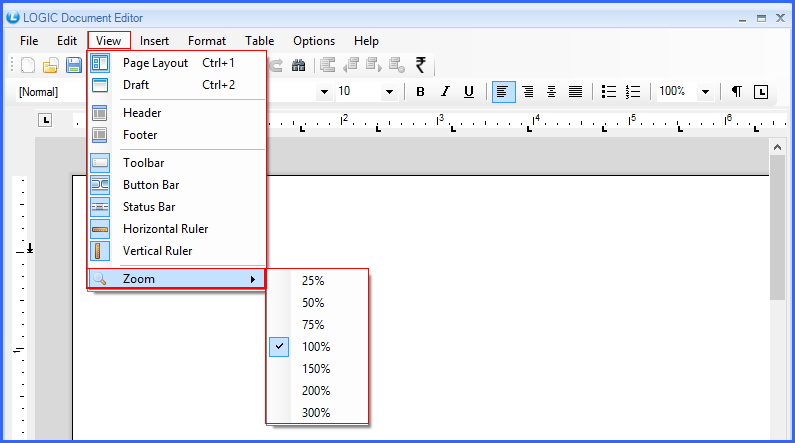
Task: Set zoom to 50%
Action: tap(317, 303)
